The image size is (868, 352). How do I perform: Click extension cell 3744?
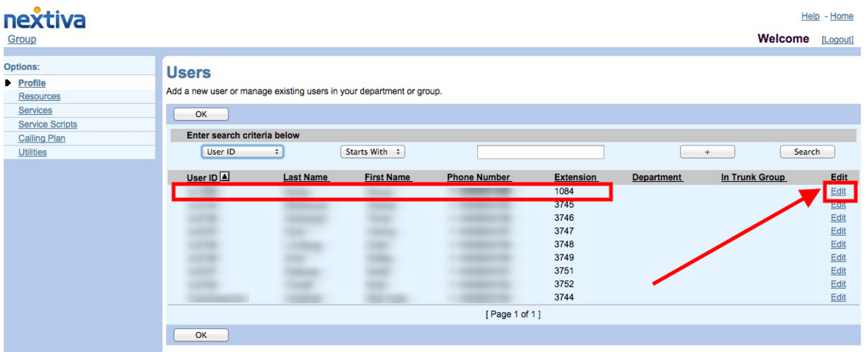[x=564, y=297]
